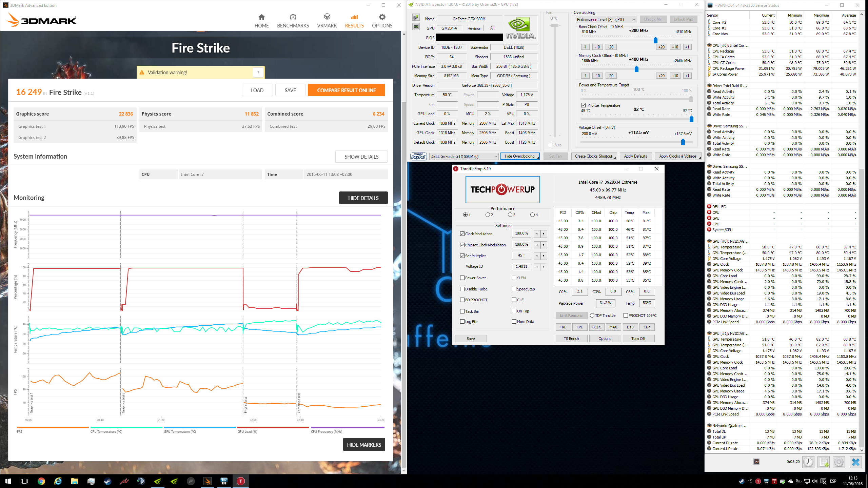The height and width of the screenshot is (488, 868).
Task: Click the PayPal Donate icon in NVIDIA Inspector
Action: pos(418,156)
